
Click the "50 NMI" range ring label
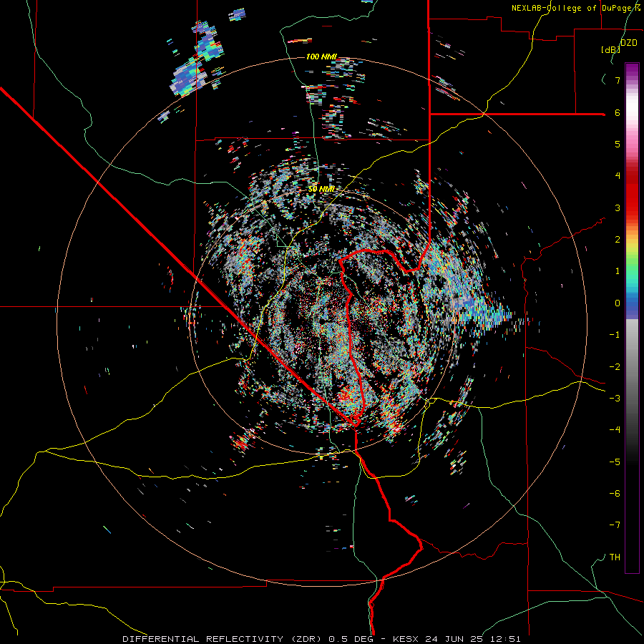321,189
